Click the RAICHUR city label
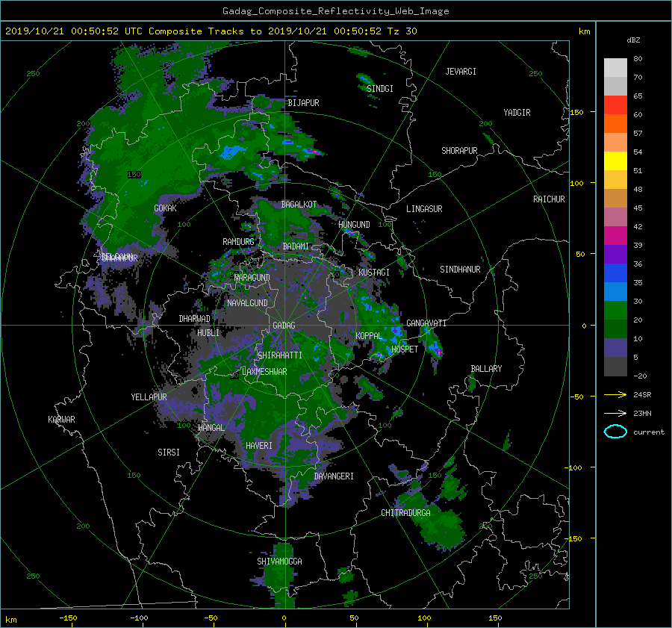The image size is (672, 628). point(549,199)
